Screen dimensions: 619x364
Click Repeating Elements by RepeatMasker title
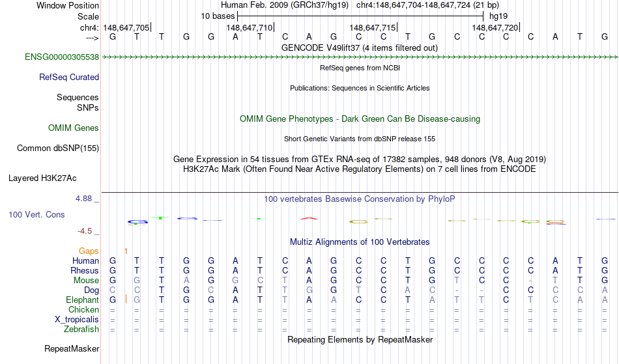(360, 340)
